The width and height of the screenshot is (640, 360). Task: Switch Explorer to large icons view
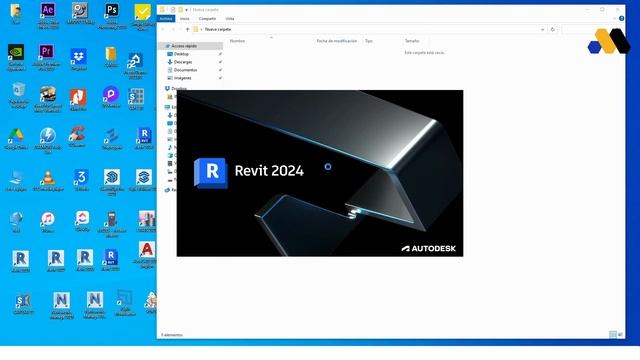(620, 335)
